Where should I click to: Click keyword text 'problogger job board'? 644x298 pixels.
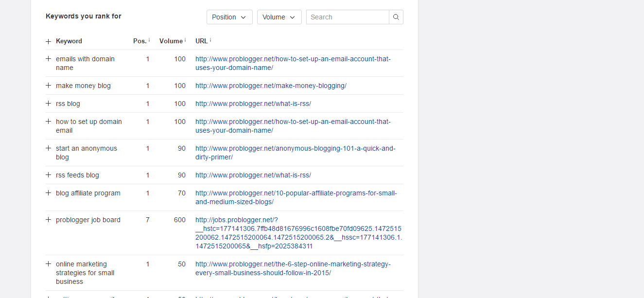click(x=88, y=220)
